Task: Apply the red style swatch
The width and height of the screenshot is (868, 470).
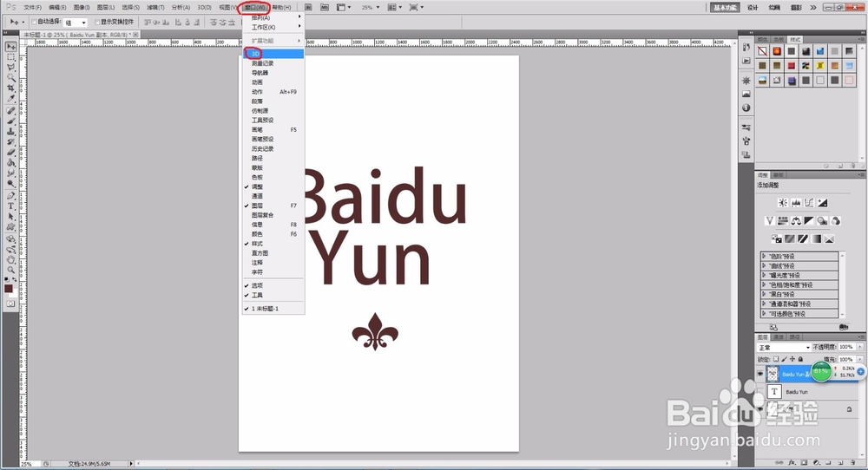Action: [792, 66]
